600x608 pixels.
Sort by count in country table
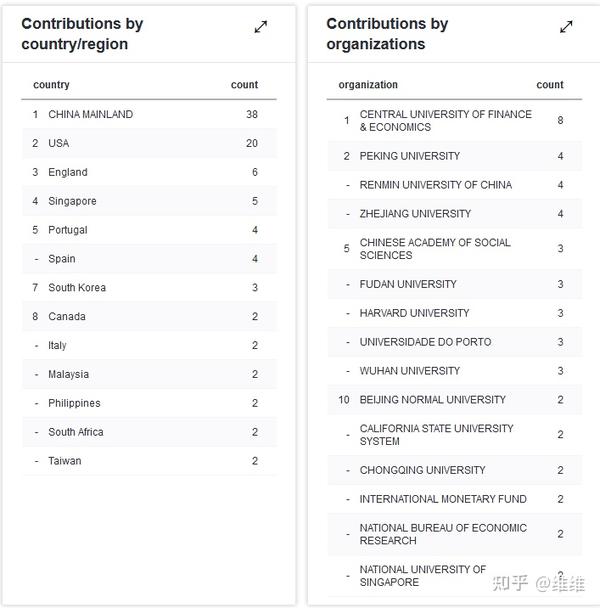coord(244,85)
